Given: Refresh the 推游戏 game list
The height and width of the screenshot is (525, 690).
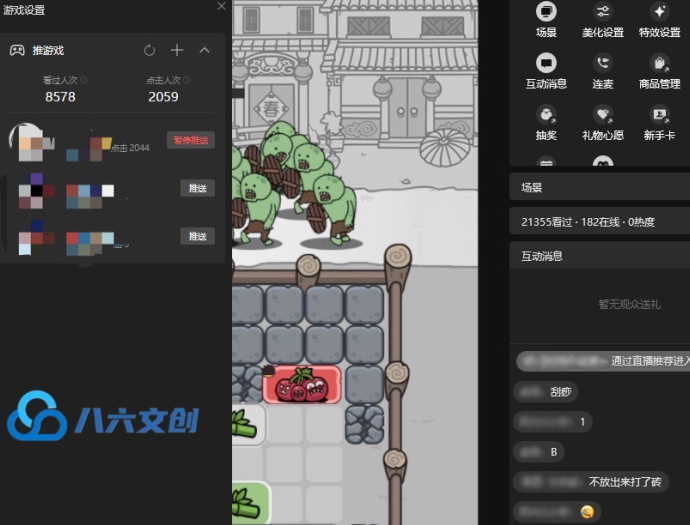Looking at the screenshot, I should point(150,50).
